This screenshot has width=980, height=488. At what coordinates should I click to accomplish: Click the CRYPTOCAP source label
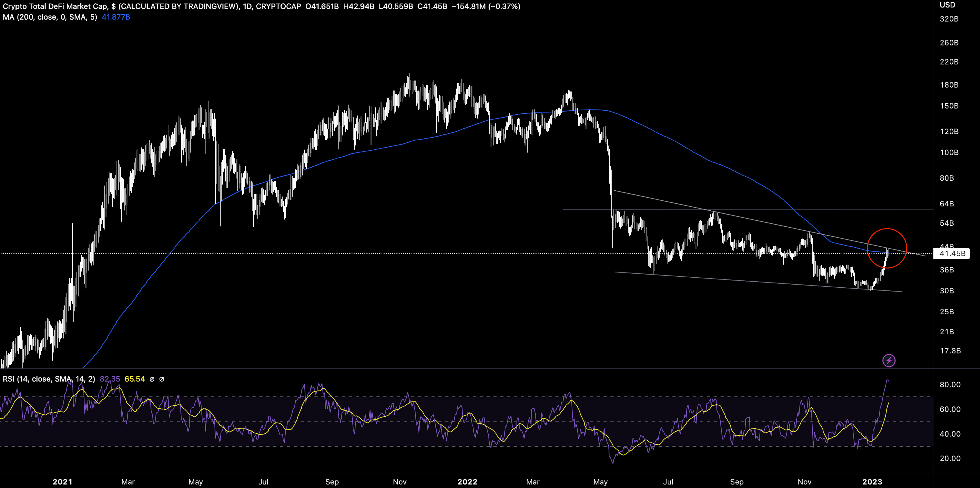[278, 6]
